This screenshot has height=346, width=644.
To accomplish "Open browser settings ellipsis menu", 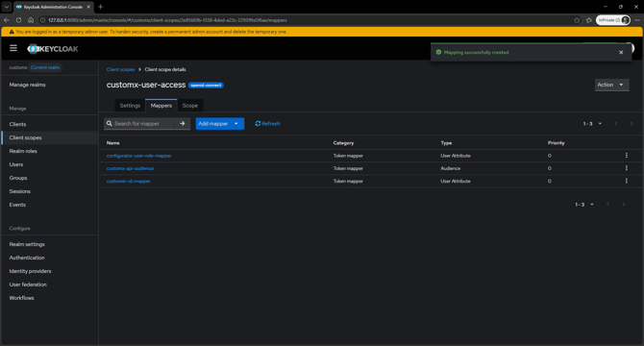I will tap(637, 20).
